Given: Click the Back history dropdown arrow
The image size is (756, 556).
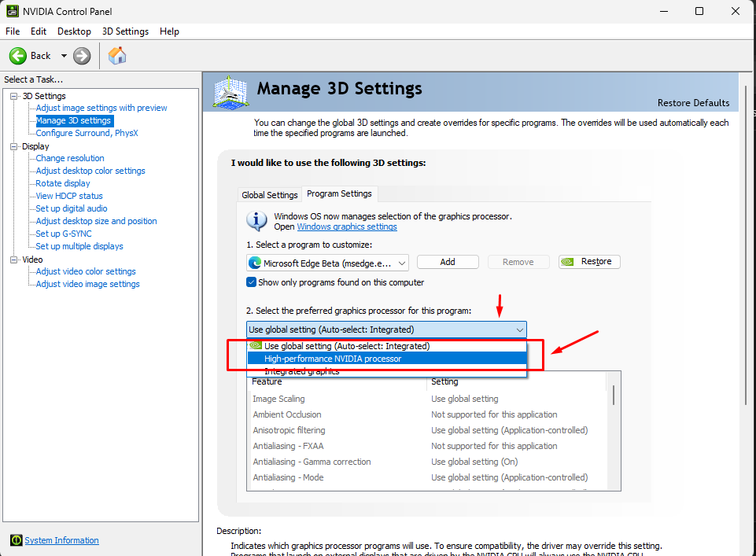Looking at the screenshot, I should pyautogui.click(x=64, y=56).
